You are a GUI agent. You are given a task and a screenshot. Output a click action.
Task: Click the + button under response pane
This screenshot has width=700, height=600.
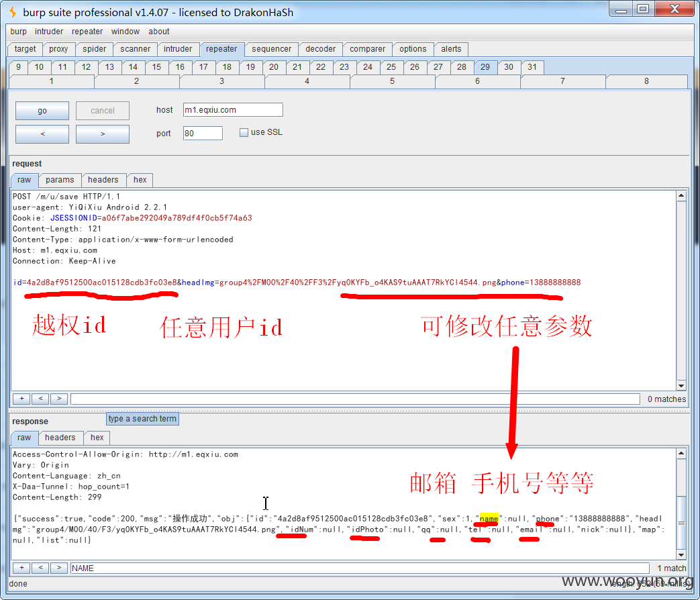coord(21,568)
